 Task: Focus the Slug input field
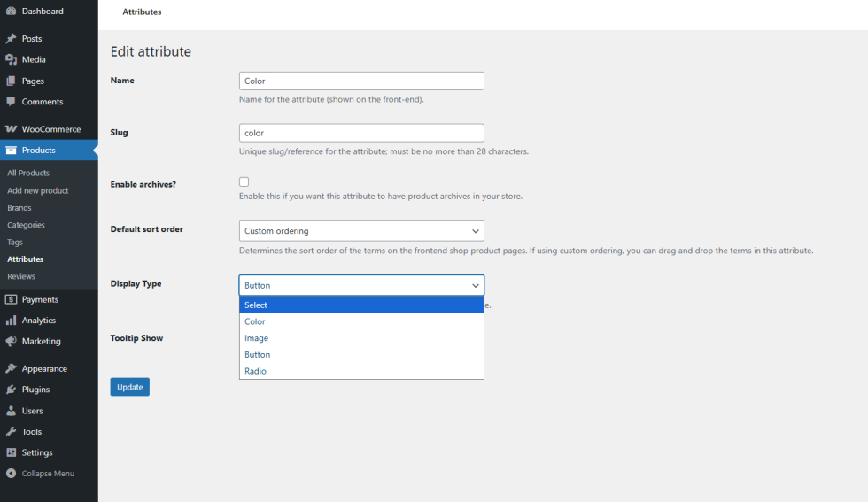[361, 133]
